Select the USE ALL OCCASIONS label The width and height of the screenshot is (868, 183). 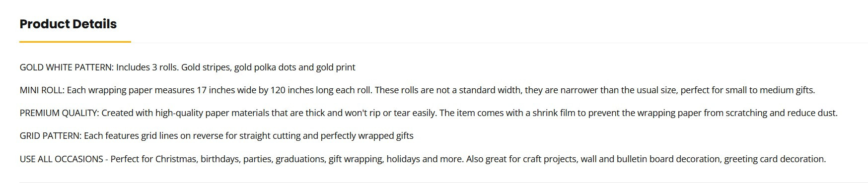pos(61,159)
